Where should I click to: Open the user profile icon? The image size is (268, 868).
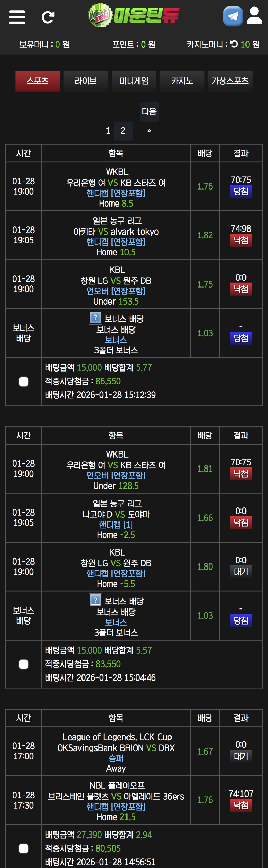(x=254, y=16)
